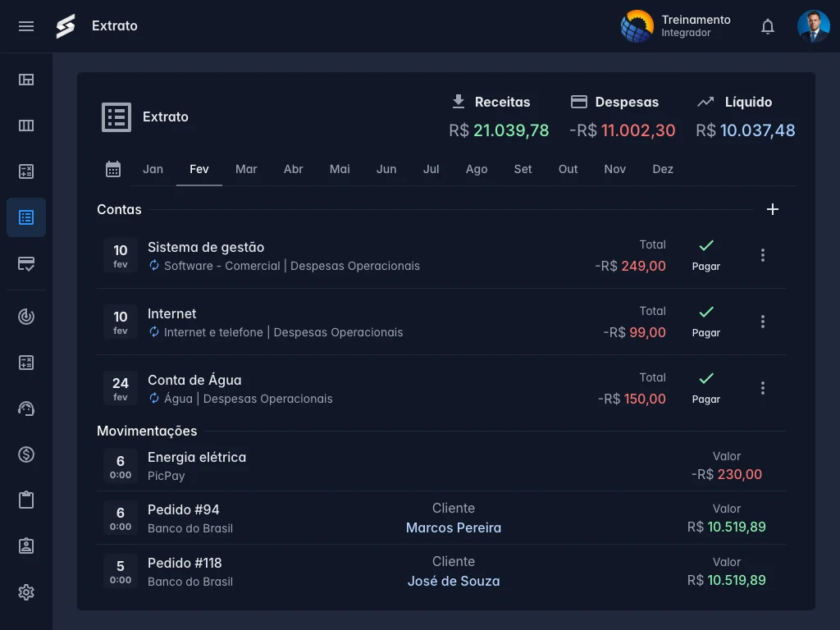Switch to the Dez month tab

663,169
